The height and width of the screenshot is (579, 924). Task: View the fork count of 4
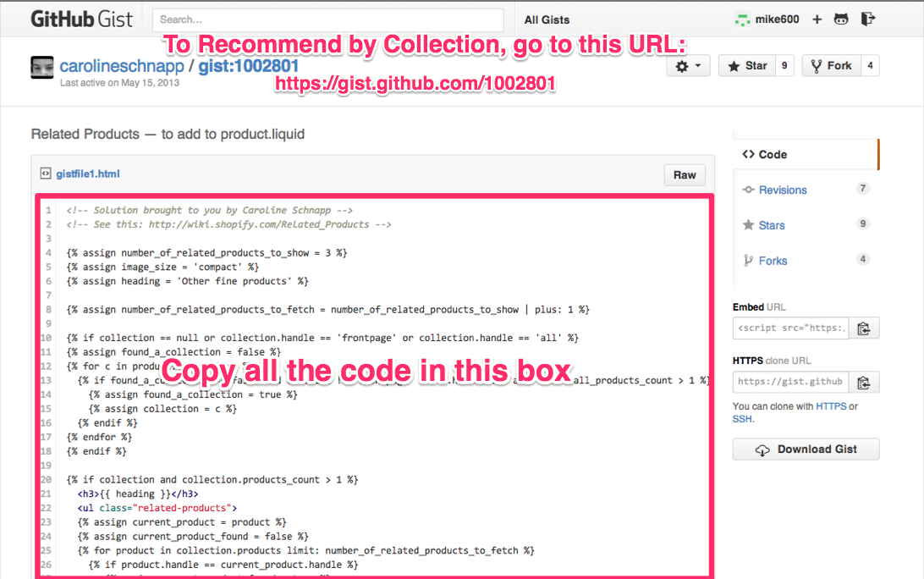pos(870,66)
